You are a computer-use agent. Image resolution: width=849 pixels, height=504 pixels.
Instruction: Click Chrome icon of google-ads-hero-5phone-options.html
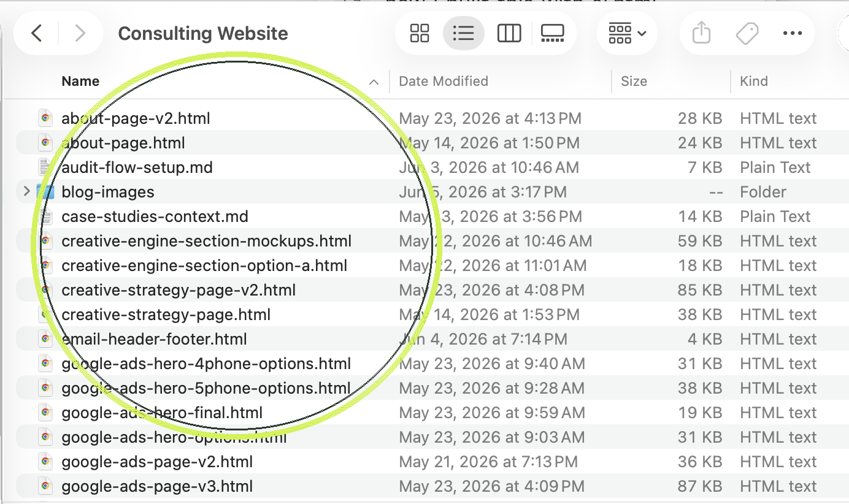click(45, 388)
